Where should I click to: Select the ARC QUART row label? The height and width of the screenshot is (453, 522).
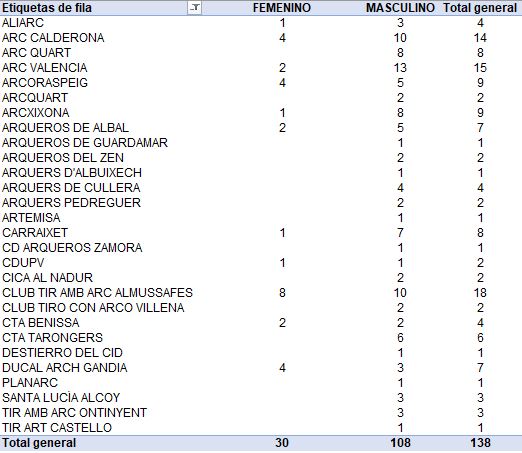[x=36, y=53]
